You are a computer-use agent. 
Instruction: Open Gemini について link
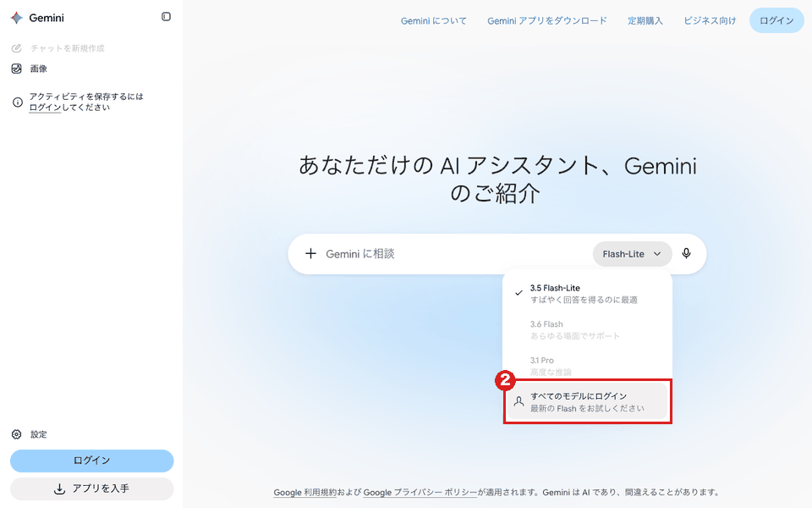pyautogui.click(x=433, y=20)
